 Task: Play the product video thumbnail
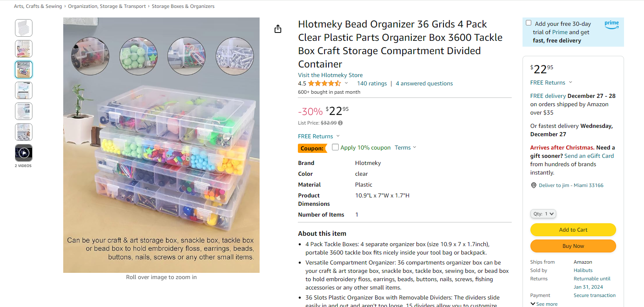[24, 153]
